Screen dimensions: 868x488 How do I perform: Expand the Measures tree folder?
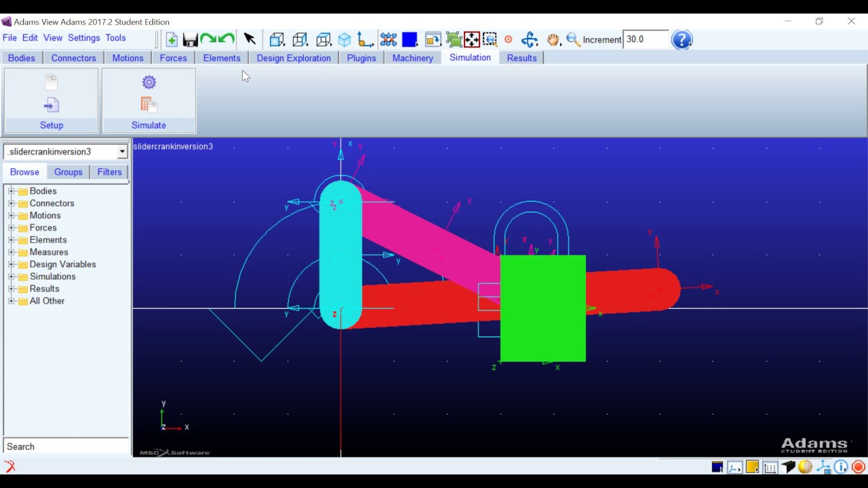(11, 252)
